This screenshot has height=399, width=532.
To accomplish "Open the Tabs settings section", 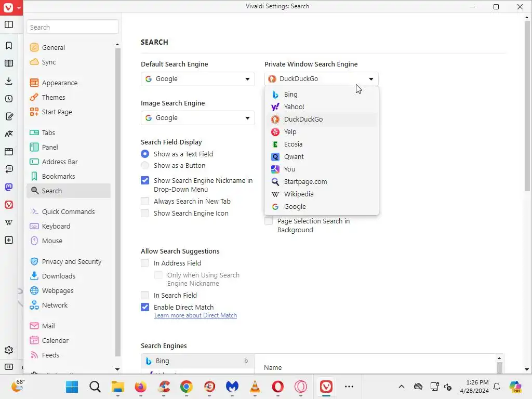I will click(x=69, y=132).
